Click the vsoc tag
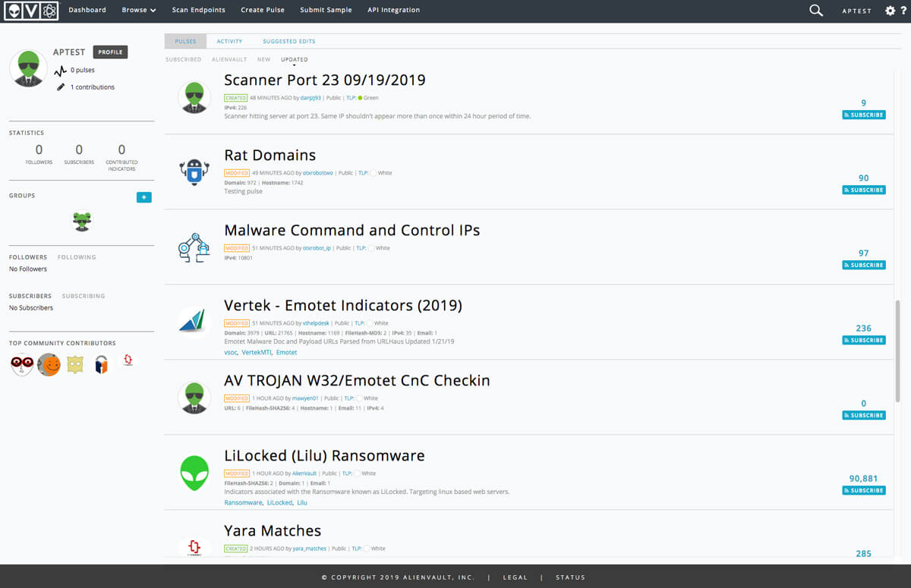 [231, 353]
